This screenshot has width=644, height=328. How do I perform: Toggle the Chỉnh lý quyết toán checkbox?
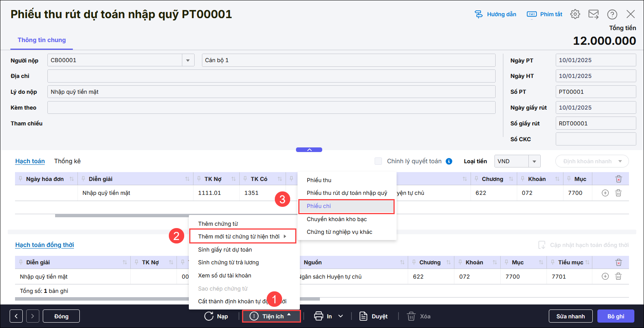[x=378, y=161]
